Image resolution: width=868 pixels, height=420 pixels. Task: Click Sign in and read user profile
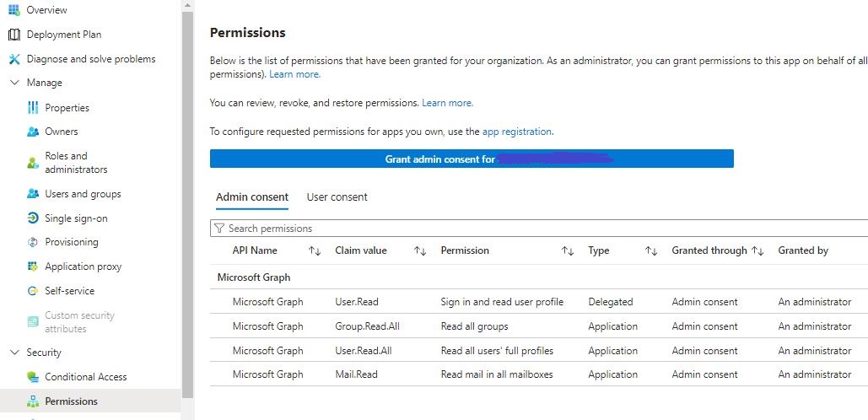tap(502, 302)
